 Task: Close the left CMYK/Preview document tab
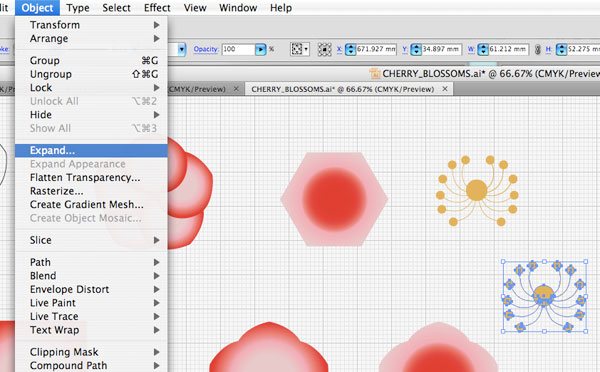click(236, 89)
